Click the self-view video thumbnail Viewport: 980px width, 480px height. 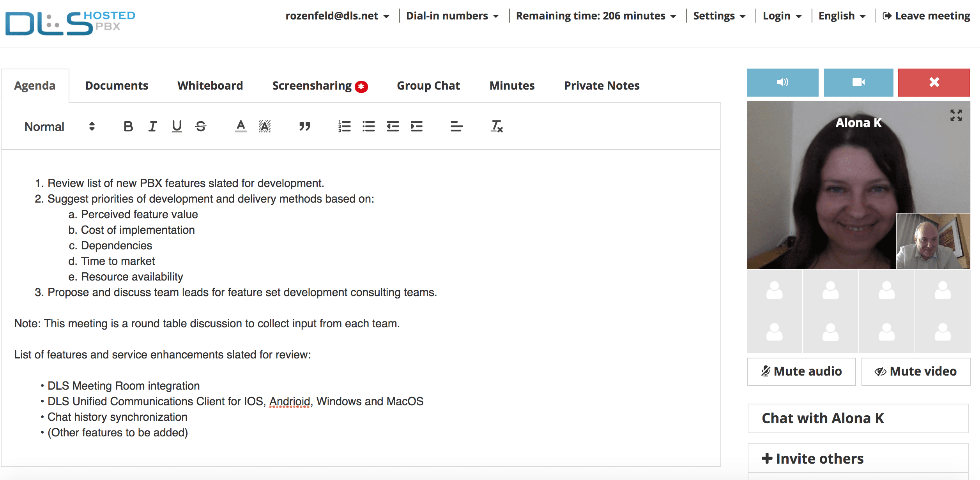[x=933, y=241]
